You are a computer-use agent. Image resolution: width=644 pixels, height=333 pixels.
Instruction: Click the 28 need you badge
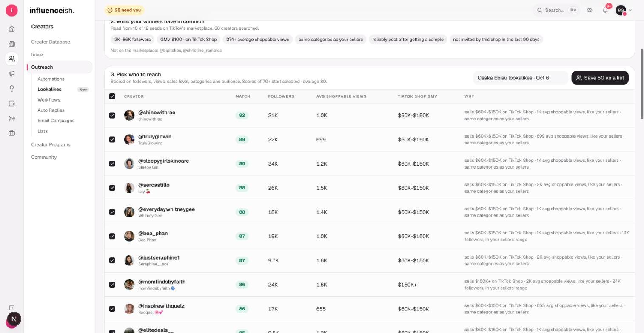[x=124, y=10]
